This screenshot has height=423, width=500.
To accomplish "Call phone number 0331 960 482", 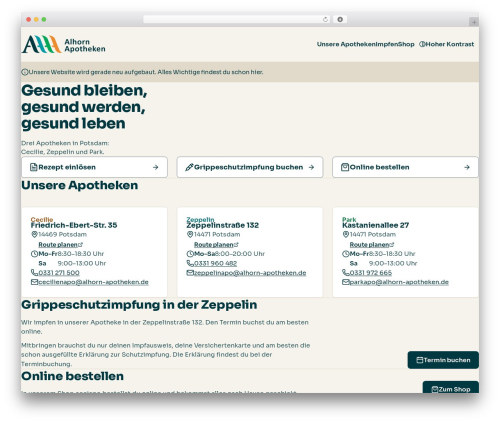I will click(215, 263).
